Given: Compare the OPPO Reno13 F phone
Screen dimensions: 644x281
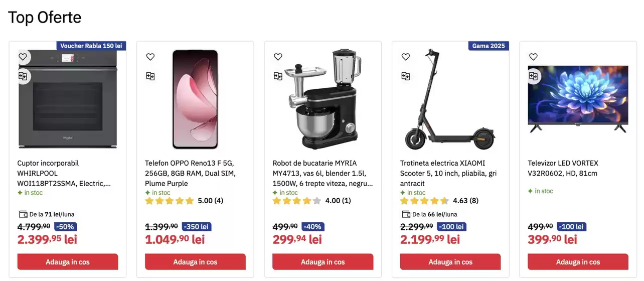Looking at the screenshot, I should click(x=150, y=76).
